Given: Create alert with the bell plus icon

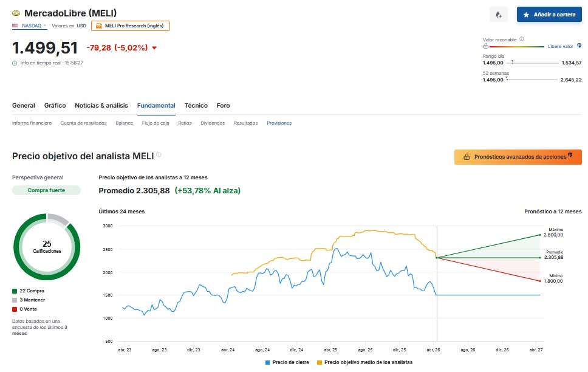Looking at the screenshot, I should 498,15.
